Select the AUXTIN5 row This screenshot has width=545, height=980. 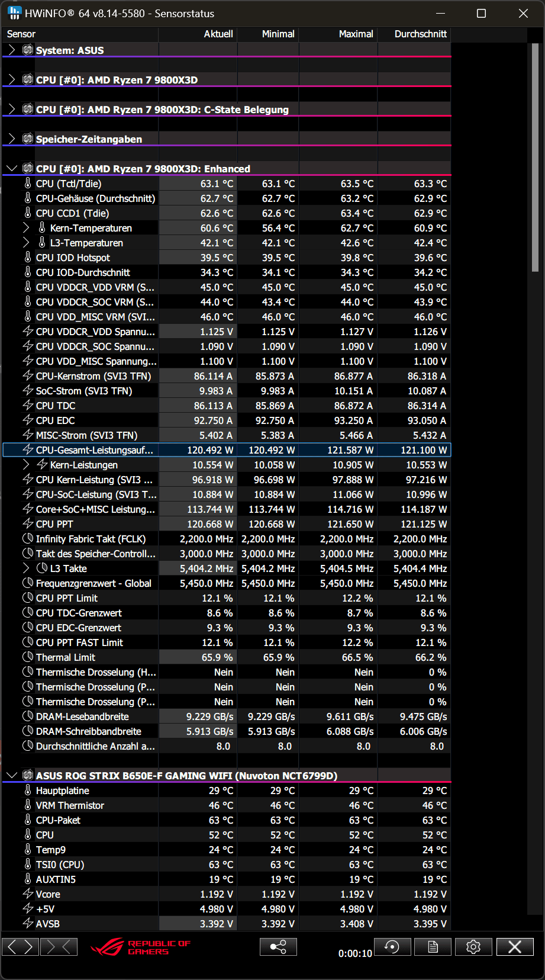(x=227, y=879)
